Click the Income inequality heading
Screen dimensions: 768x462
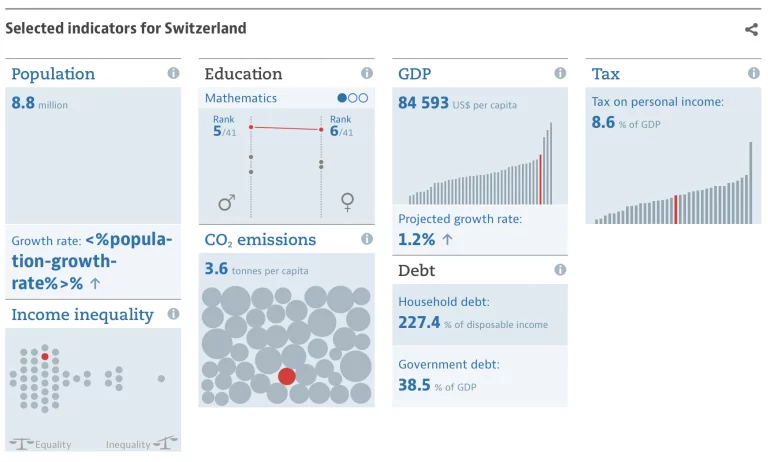[82, 315]
